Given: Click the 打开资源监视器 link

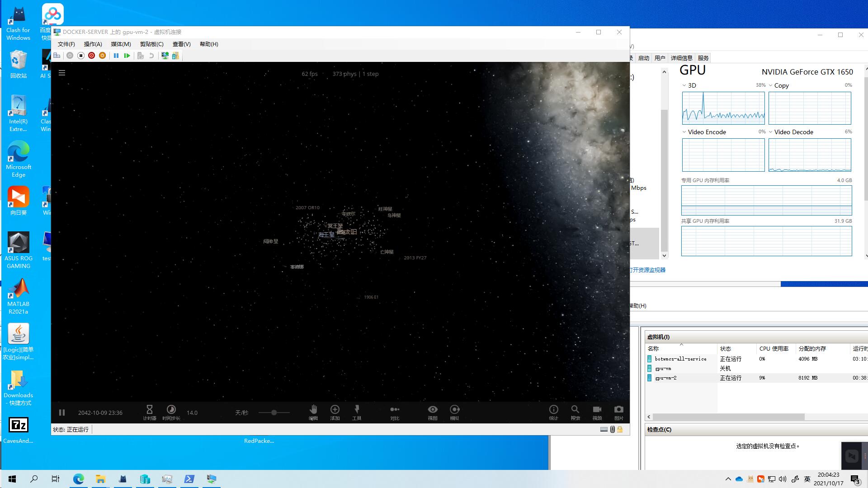Looking at the screenshot, I should pyautogui.click(x=647, y=270).
